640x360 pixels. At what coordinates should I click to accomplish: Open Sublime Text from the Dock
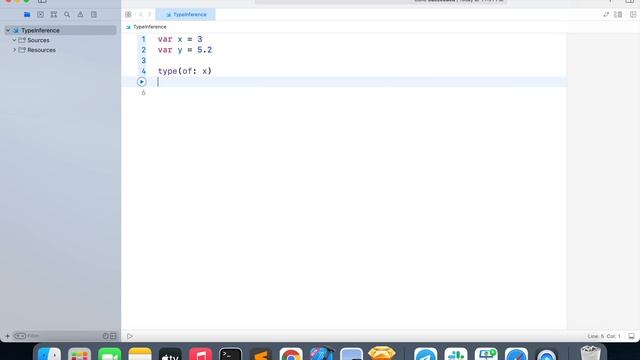click(x=261, y=353)
